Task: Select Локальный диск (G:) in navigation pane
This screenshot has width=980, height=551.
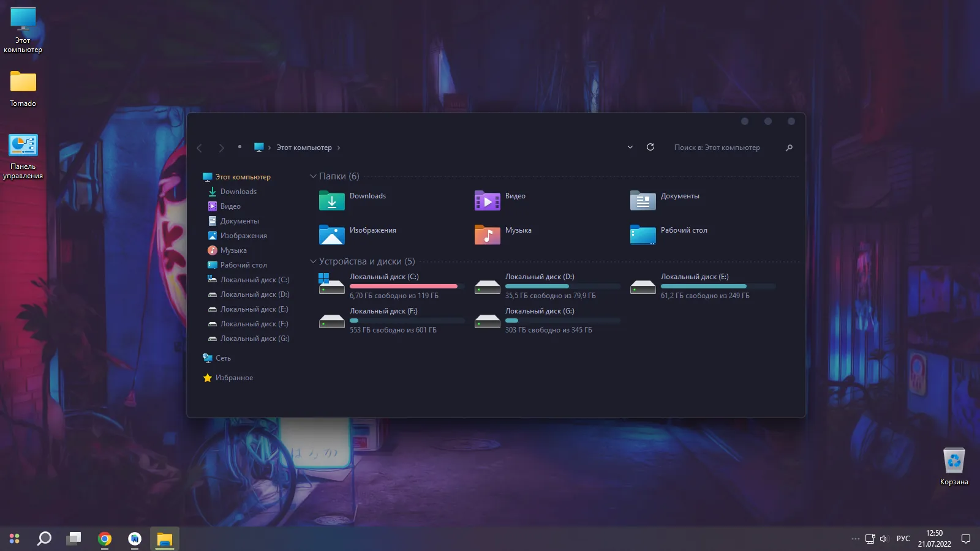Action: [x=248, y=339]
